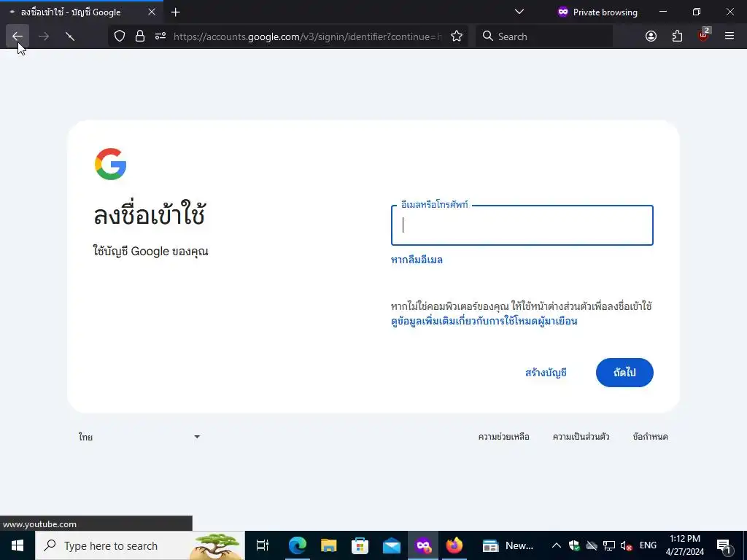Screen dimensions: 747x560
Task: Open the Terms link ข้อกำหนด
Action: [650, 437]
